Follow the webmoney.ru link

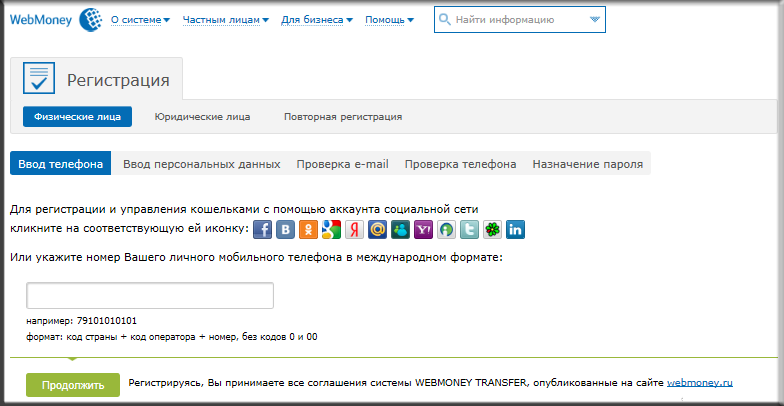pyautogui.click(x=700, y=383)
